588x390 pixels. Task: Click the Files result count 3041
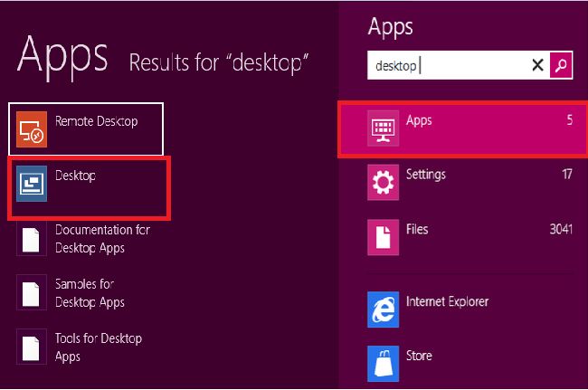click(x=561, y=229)
